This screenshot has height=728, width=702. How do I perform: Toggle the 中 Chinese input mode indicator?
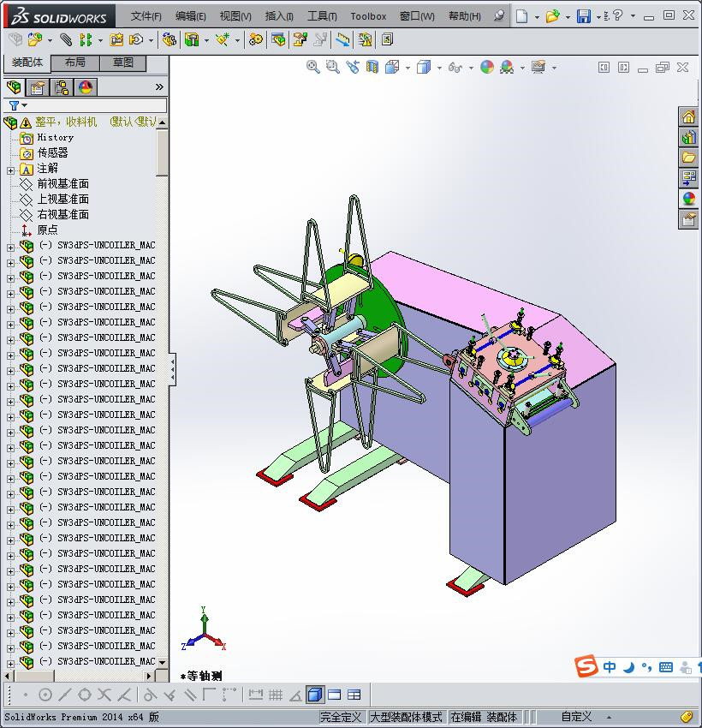tap(610, 667)
